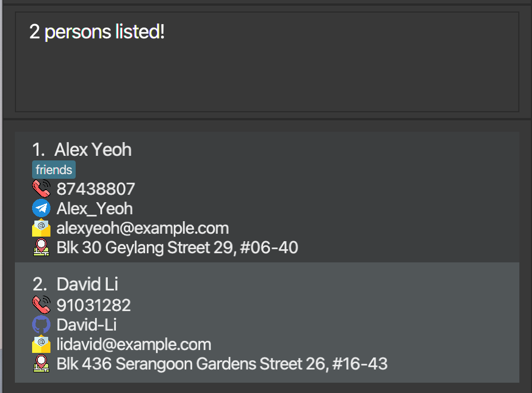Click the friends tag on Alex Yeoh
Image resolution: width=532 pixels, height=393 pixels.
[54, 170]
